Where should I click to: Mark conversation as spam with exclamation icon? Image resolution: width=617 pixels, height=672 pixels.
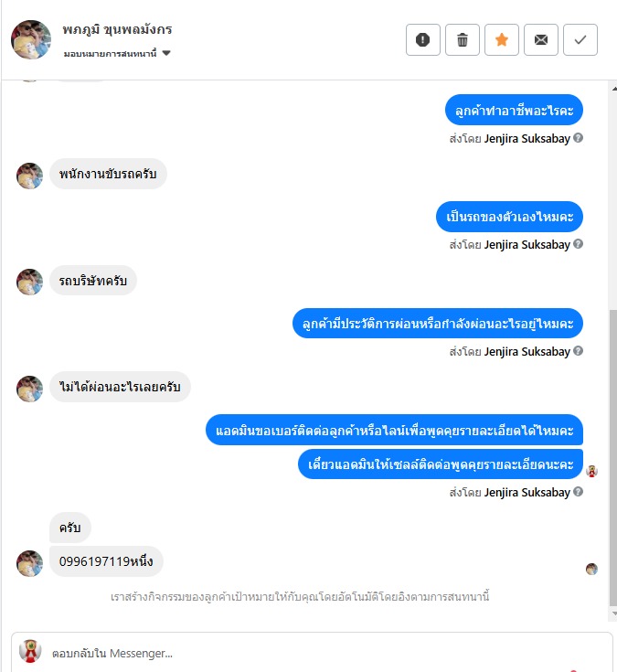(x=423, y=40)
